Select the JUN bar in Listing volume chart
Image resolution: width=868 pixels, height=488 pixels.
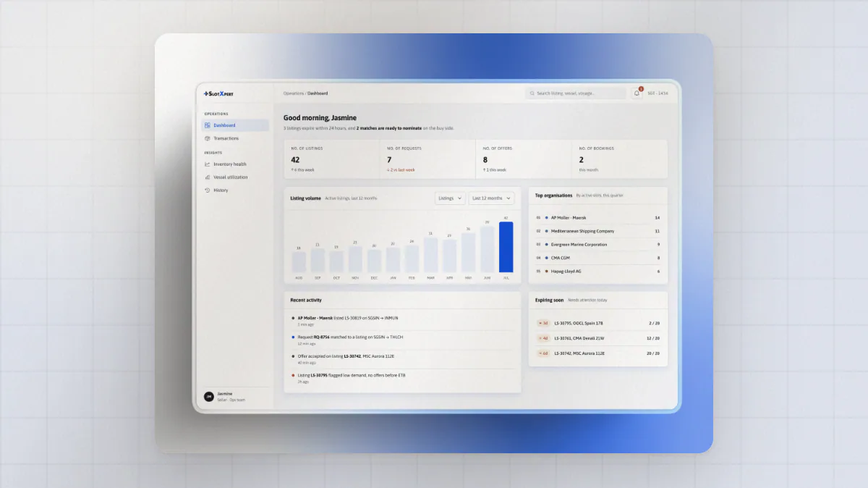[x=487, y=249]
